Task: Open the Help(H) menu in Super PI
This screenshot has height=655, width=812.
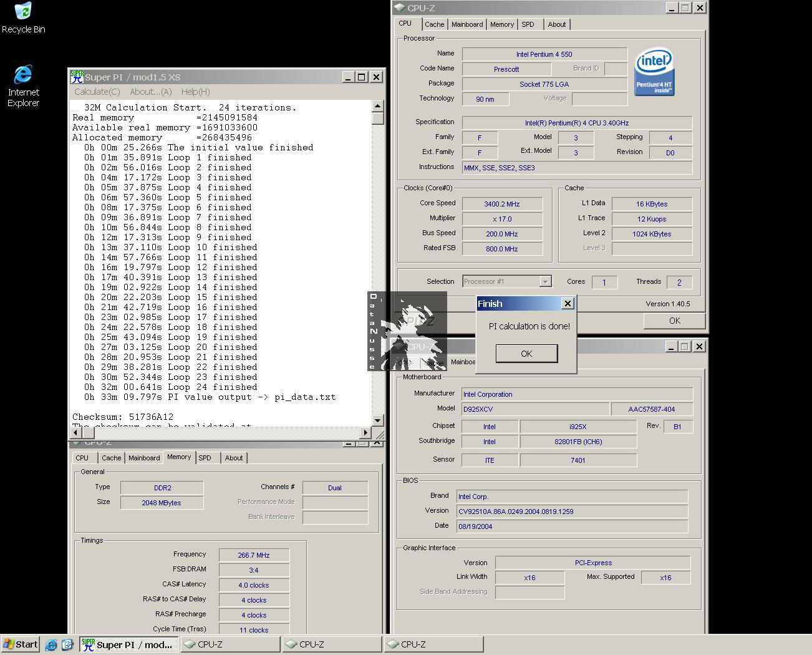Action: coord(195,92)
